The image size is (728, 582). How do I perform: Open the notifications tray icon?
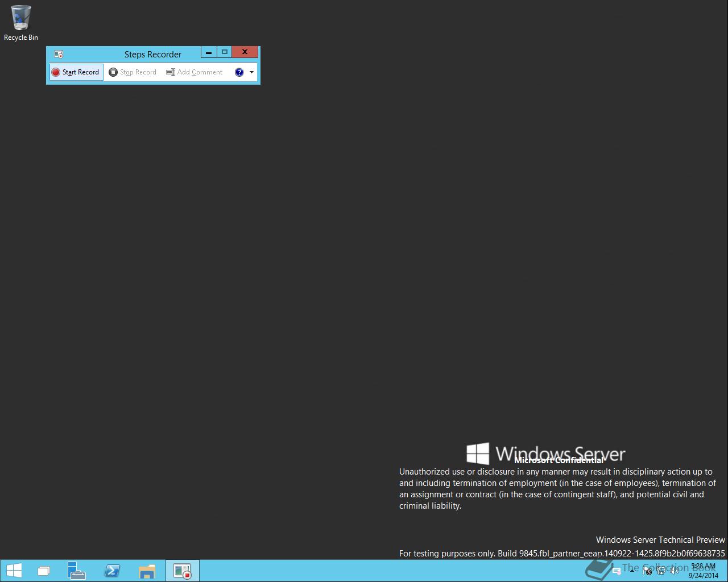tap(617, 571)
